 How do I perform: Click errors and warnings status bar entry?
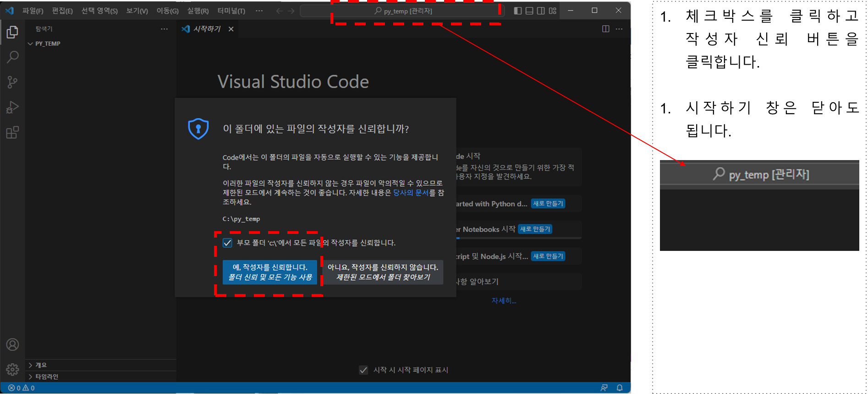coord(22,388)
